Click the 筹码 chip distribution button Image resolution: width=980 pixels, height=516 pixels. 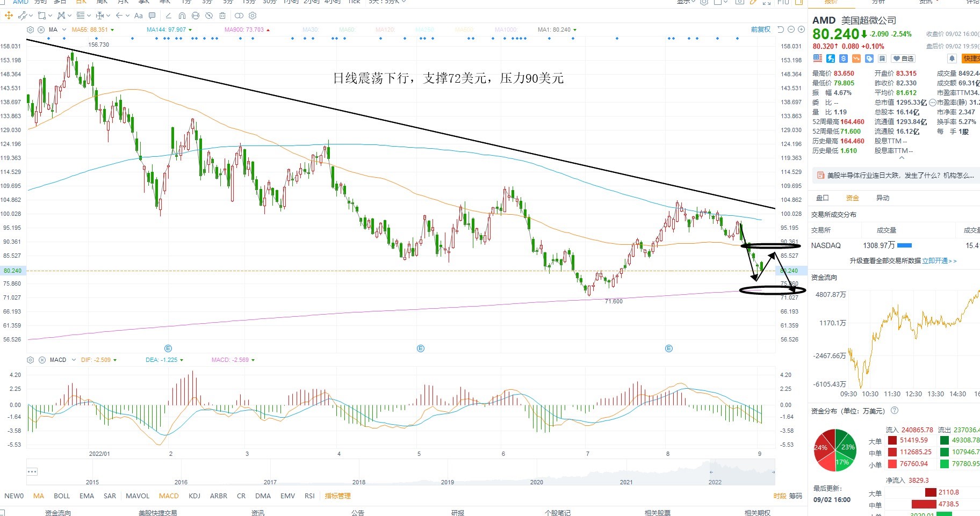tap(795, 496)
